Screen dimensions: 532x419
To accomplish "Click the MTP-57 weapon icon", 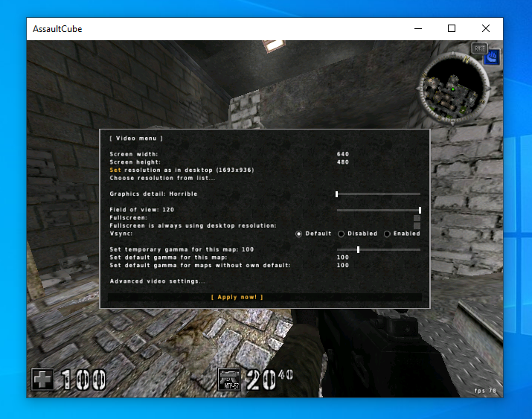I will [228, 380].
